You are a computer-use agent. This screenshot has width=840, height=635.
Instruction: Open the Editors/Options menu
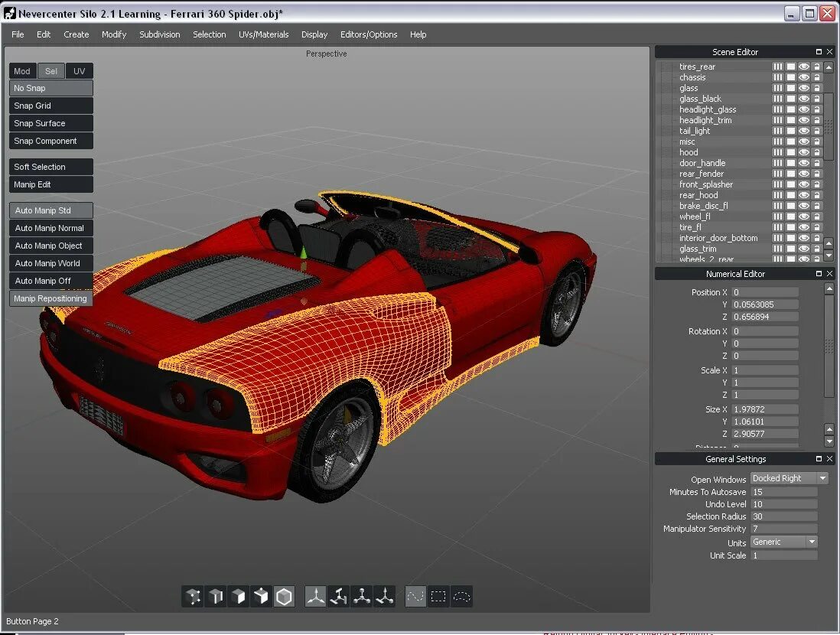369,34
